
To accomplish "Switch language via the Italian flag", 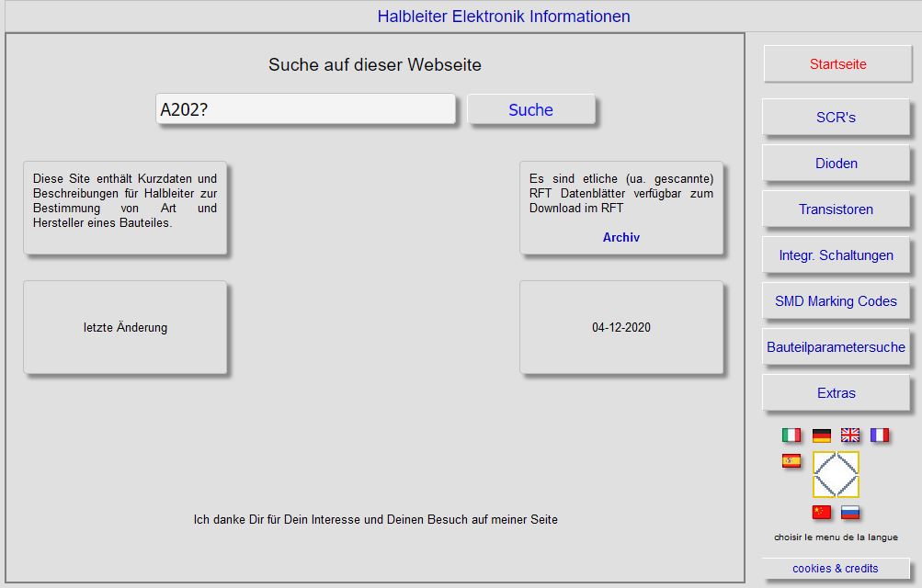I will (x=791, y=435).
